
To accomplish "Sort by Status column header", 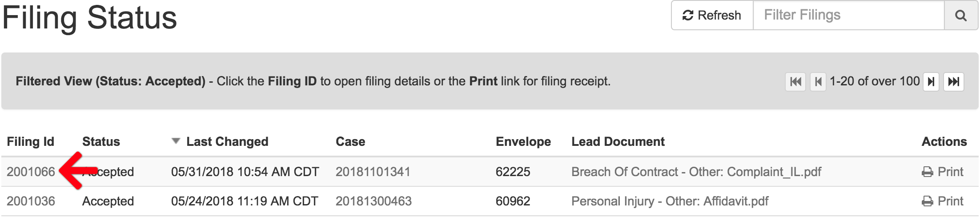I will (101, 141).
